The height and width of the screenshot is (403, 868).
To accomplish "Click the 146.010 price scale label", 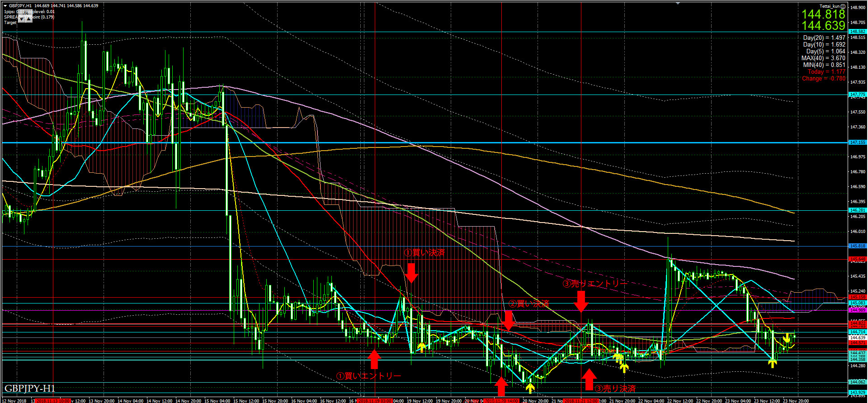I will 858,232.
